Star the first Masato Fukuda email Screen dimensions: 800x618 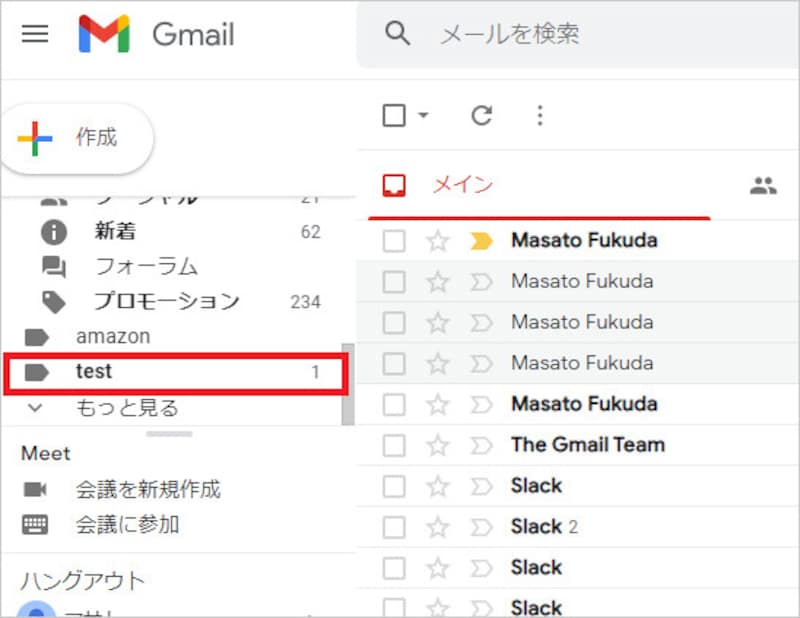tap(437, 240)
